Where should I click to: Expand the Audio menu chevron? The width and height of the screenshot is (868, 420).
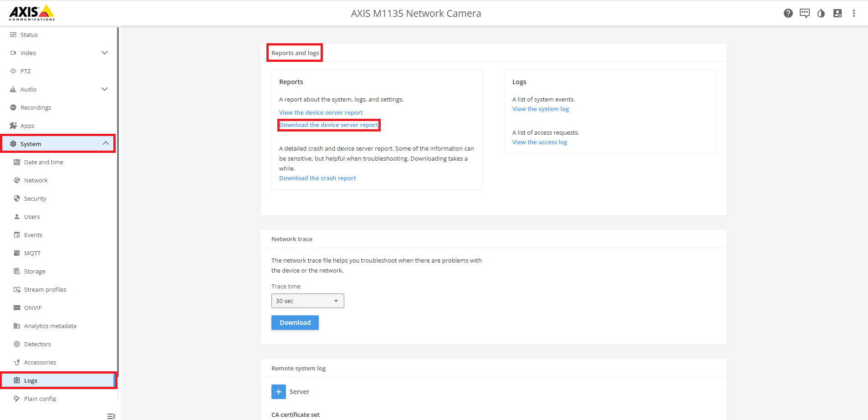(104, 89)
